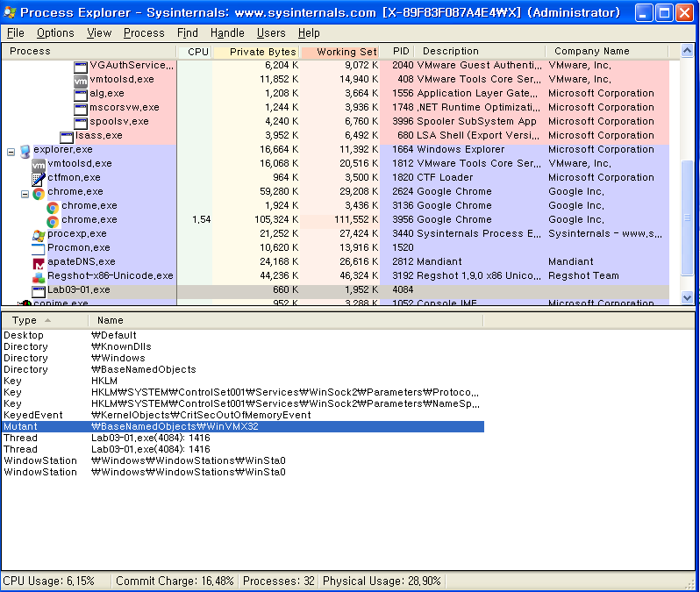Click the Lab03-01.exe process icon
The image size is (700, 592).
(39, 291)
